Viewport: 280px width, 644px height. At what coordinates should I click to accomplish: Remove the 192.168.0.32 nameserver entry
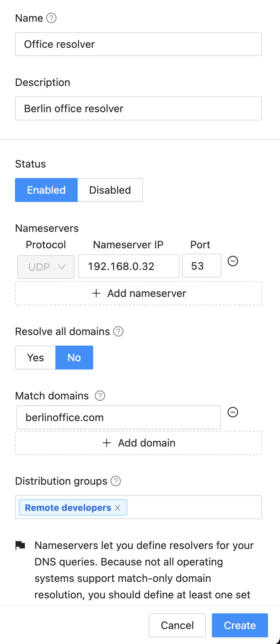tap(233, 261)
